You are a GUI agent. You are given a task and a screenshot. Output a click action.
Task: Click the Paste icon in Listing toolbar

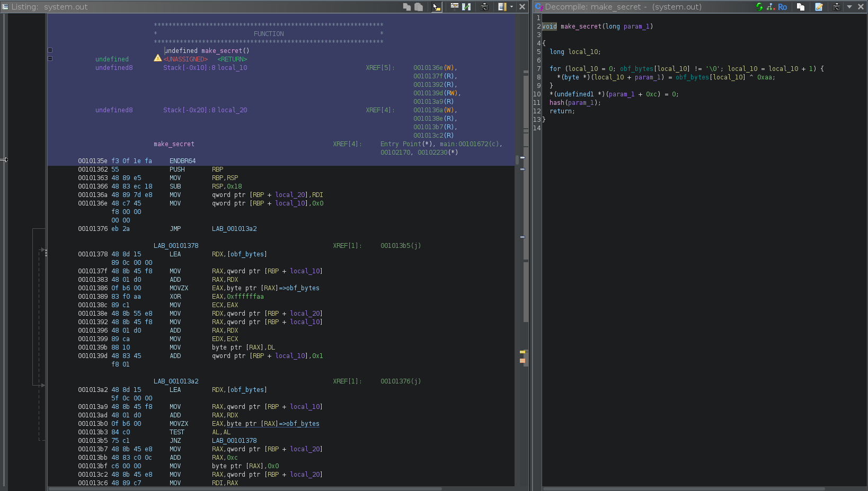click(419, 7)
